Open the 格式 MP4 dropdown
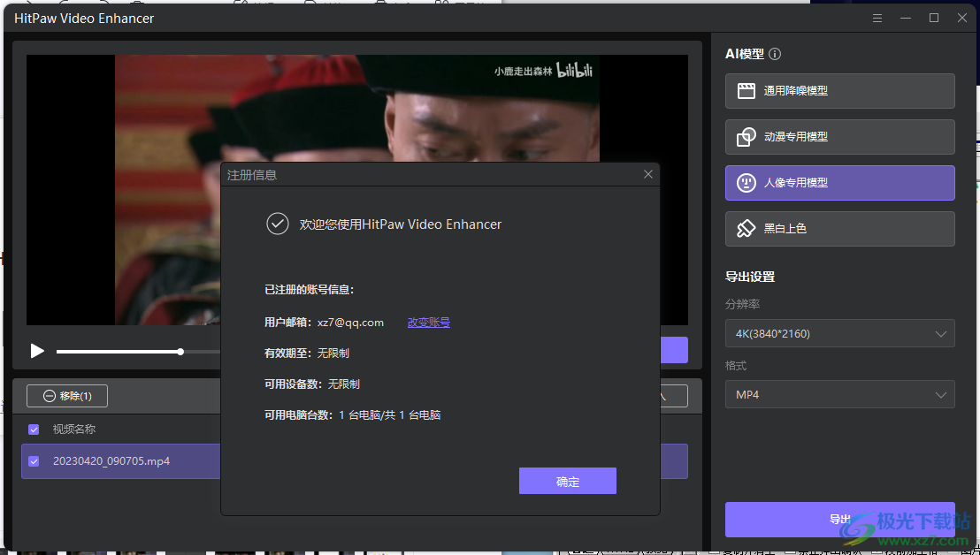Viewport: 980px width, 555px height. (x=840, y=394)
